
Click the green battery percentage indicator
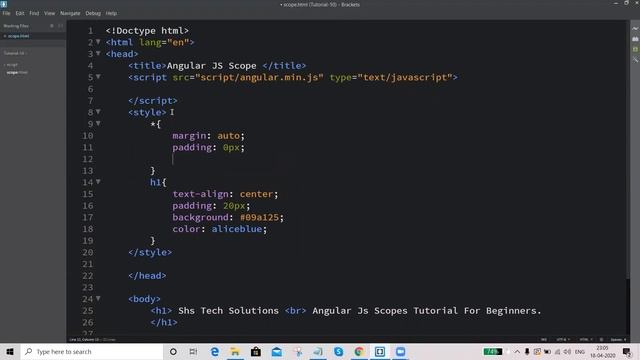pos(493,351)
